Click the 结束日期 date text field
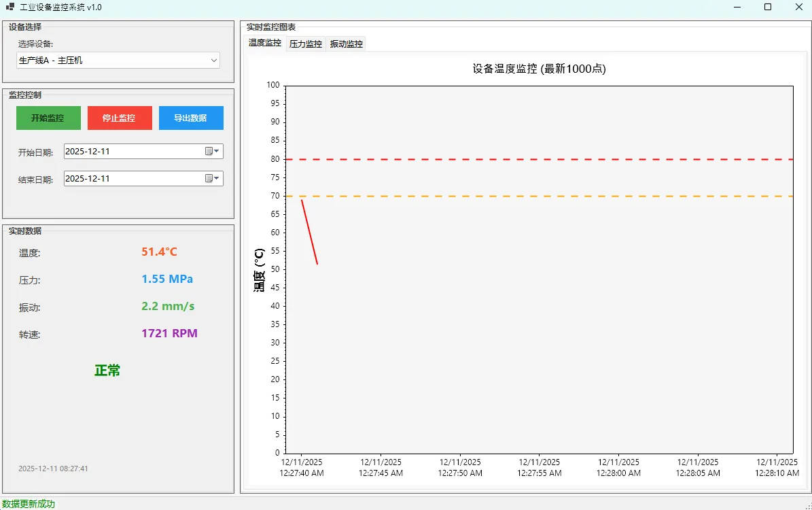This screenshot has height=510, width=812. [133, 179]
